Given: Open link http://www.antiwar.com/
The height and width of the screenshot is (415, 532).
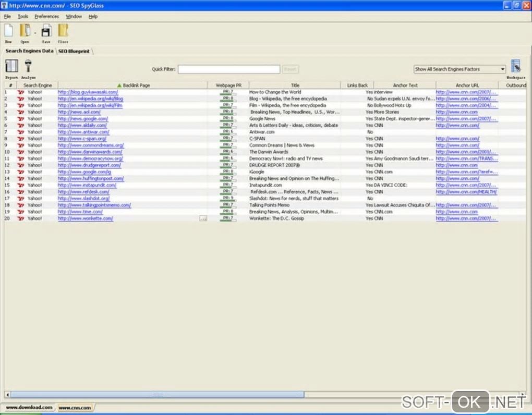Looking at the screenshot, I should [x=83, y=132].
